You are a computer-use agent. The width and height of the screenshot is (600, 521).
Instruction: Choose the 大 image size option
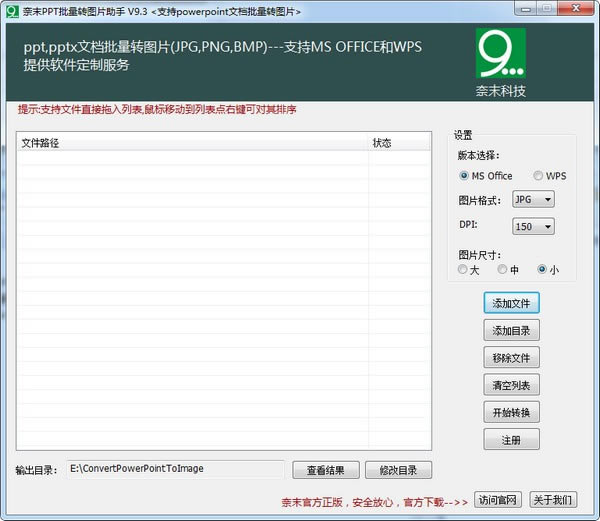(462, 269)
